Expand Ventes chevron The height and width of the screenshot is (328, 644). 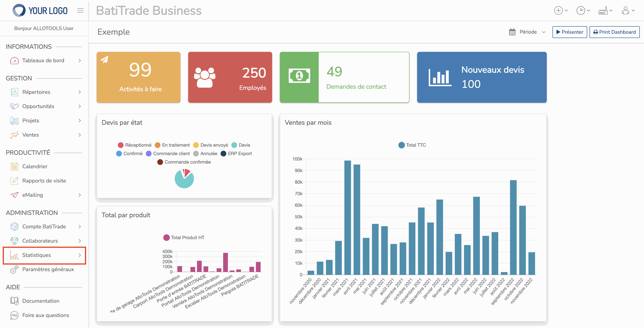[x=80, y=135]
